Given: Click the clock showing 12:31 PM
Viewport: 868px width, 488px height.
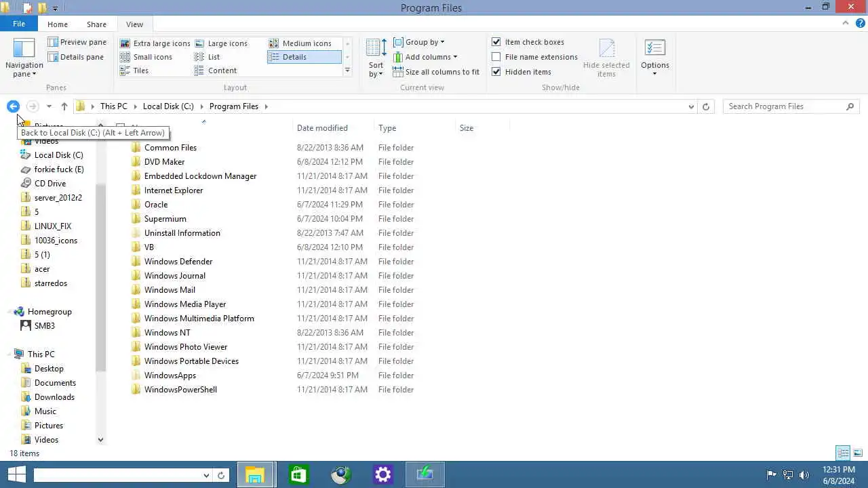Looking at the screenshot, I should [839, 470].
